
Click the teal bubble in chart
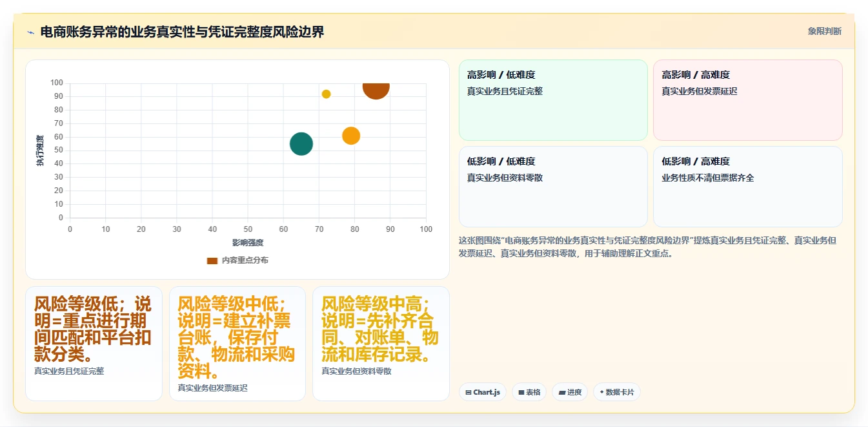(x=301, y=143)
